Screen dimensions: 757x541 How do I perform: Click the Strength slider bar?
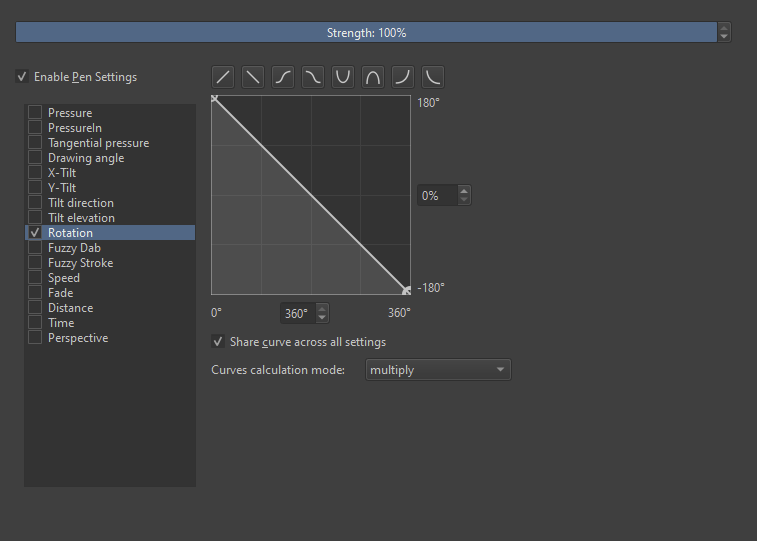tap(366, 33)
